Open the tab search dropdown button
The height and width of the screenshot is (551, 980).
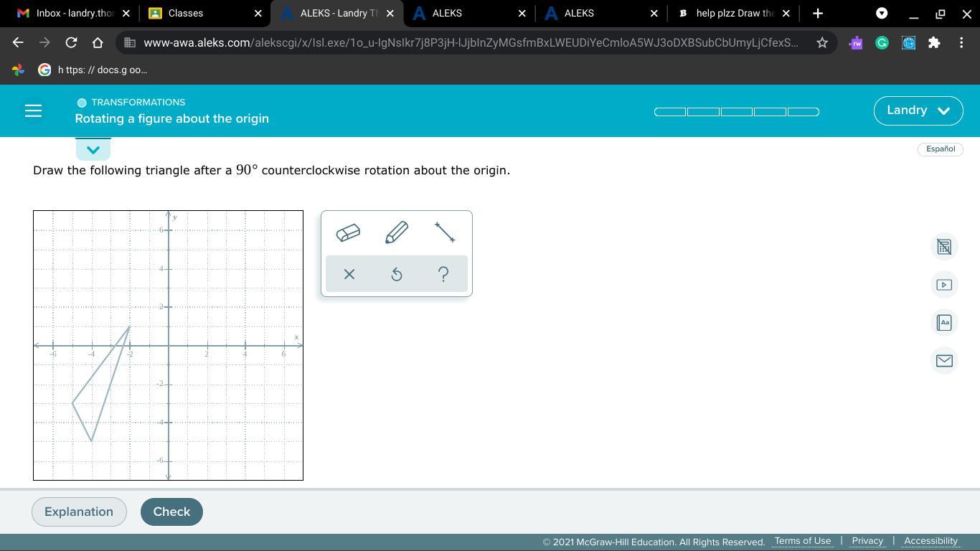(882, 13)
